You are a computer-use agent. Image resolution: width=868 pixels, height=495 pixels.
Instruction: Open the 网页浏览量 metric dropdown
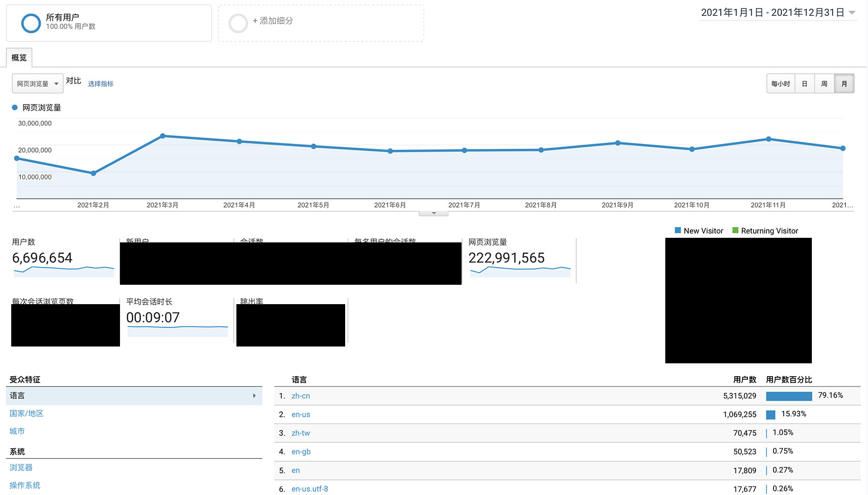[x=38, y=84]
